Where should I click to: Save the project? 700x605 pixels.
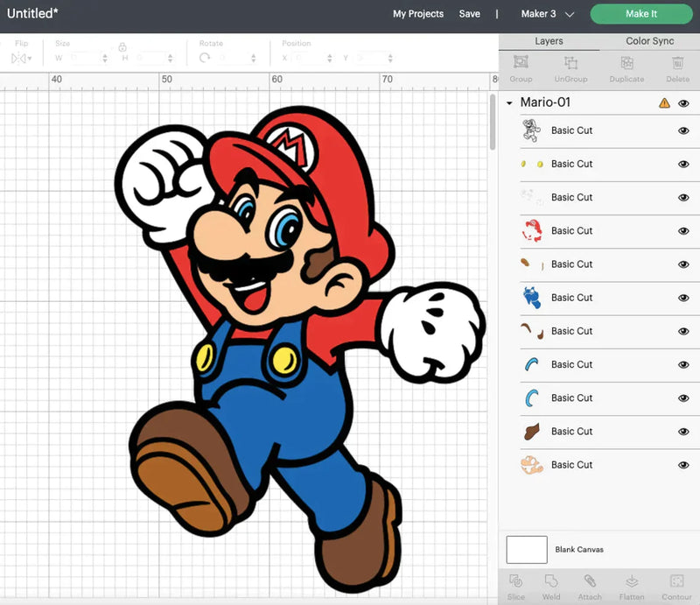point(470,14)
